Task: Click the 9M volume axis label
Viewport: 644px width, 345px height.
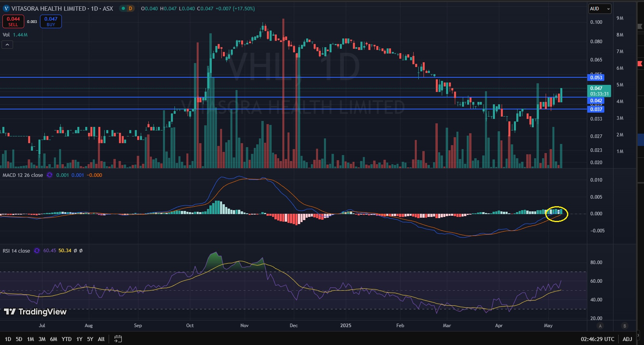Action: (x=620, y=18)
